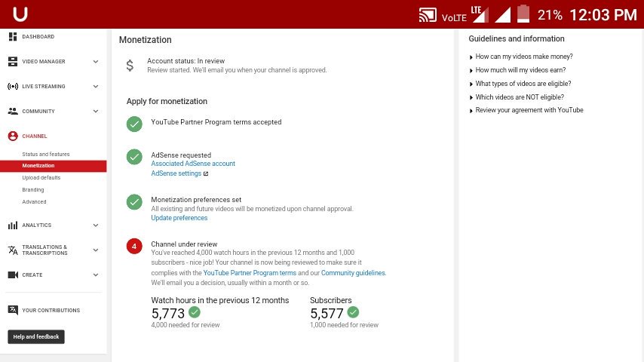This screenshot has height=362, width=644.
Task: Expand 'Which videos are NOT eligible?'
Action: pos(517,97)
